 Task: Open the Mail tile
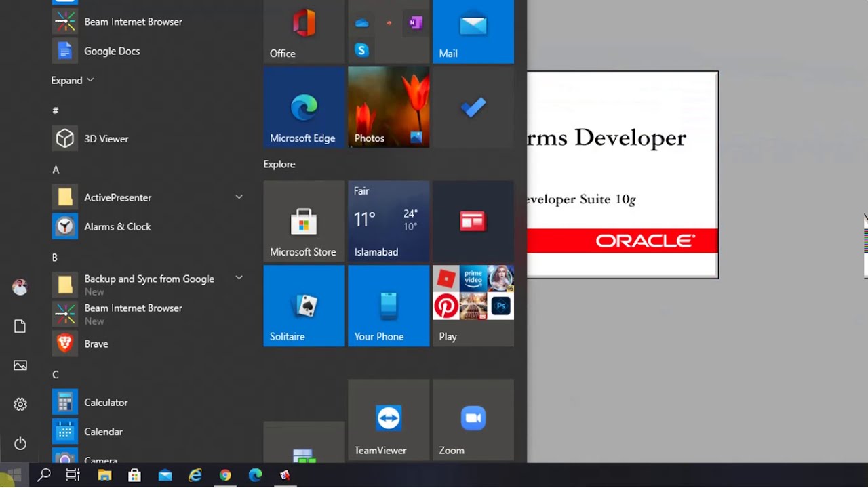(x=473, y=31)
